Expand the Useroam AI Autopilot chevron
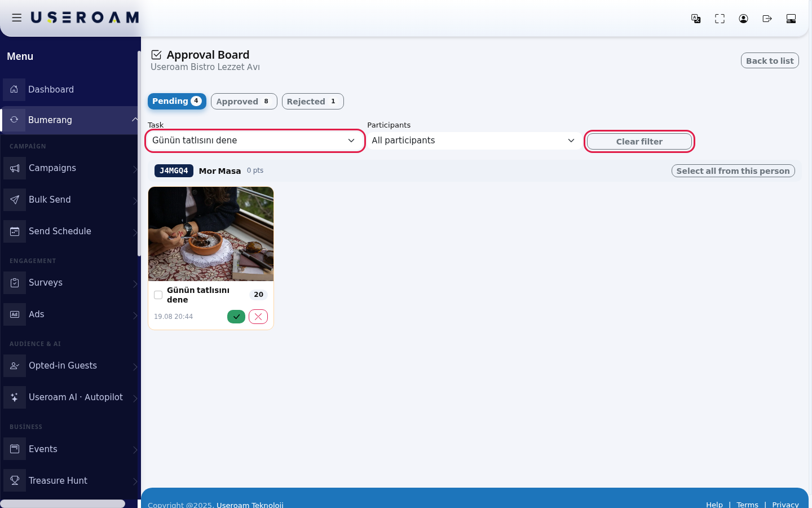Screen dimensions: 812x508 (x=135, y=398)
